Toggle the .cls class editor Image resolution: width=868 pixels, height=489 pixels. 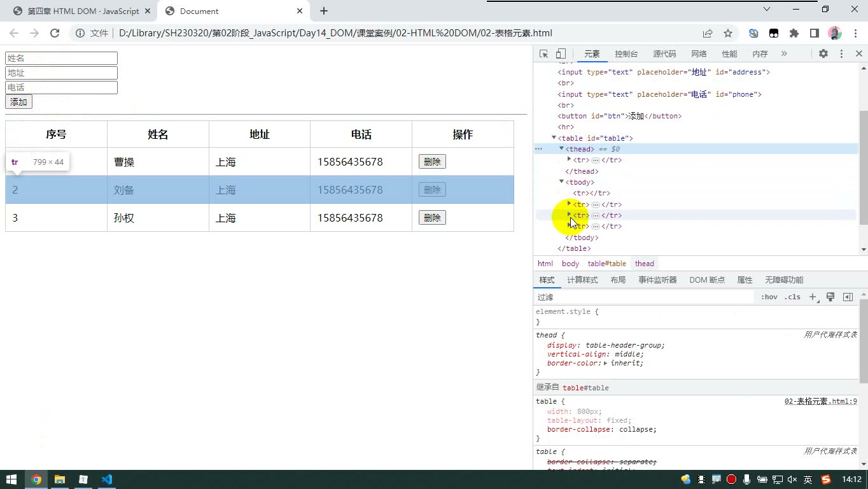[792, 297]
